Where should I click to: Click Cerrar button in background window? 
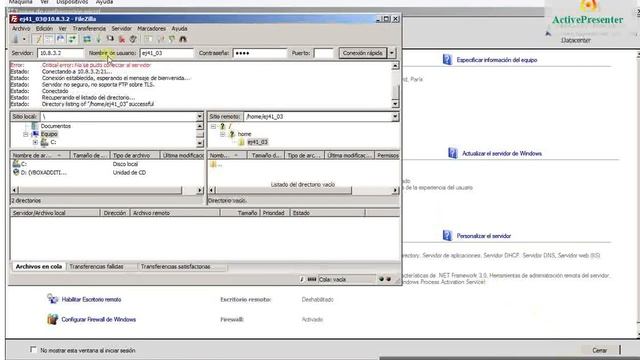click(x=599, y=350)
